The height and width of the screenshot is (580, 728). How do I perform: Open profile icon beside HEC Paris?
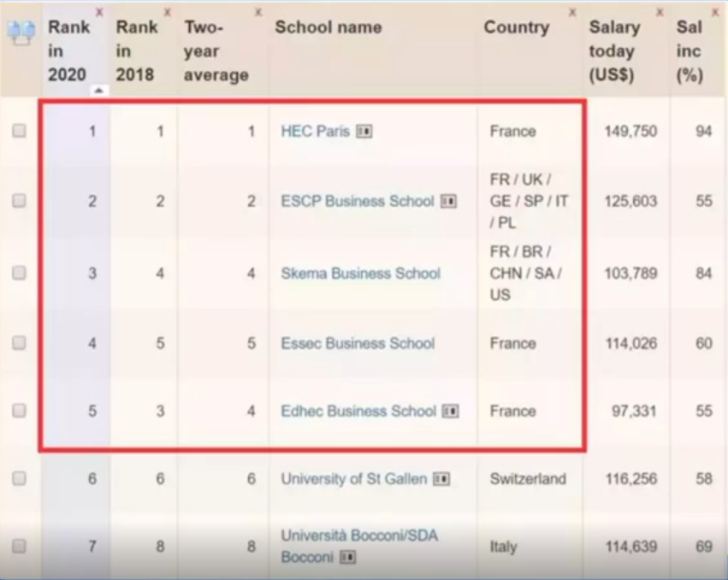pos(364,132)
